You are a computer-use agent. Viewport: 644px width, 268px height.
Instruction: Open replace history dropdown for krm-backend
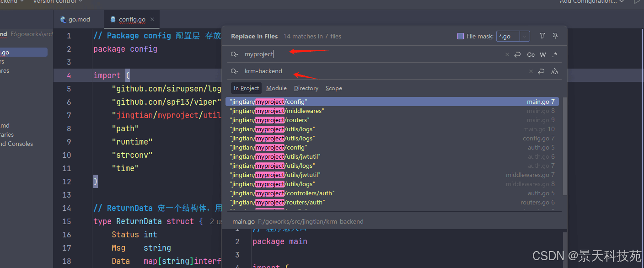[235, 71]
